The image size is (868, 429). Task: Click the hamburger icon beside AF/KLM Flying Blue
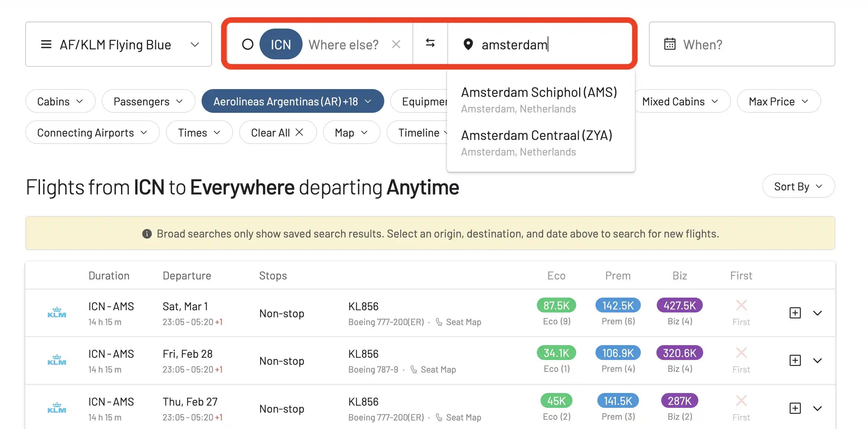pyautogui.click(x=46, y=44)
